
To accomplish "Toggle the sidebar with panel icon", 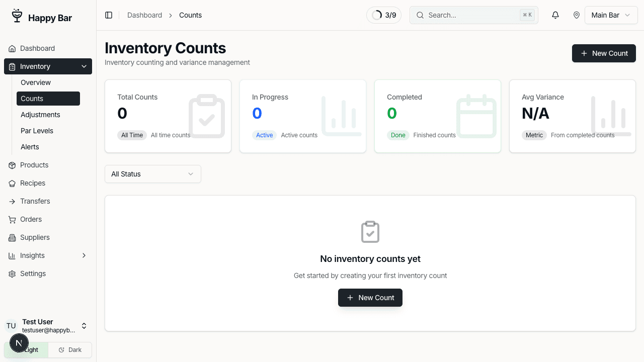I will 109,15.
